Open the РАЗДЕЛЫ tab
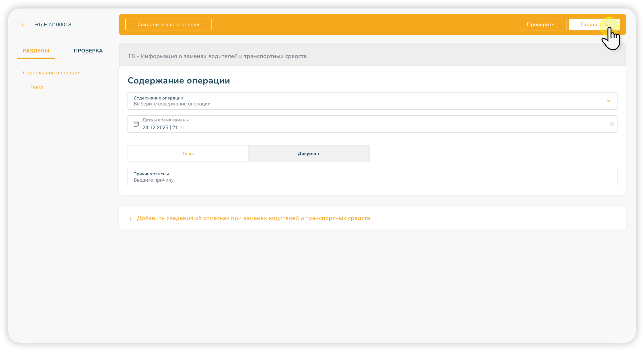 [x=36, y=51]
